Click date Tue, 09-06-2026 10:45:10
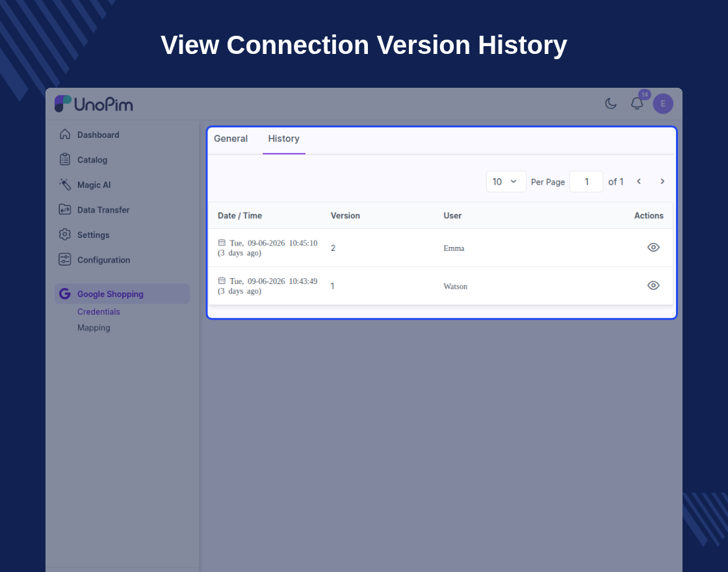Screen dimensions: 728x572 (274, 243)
